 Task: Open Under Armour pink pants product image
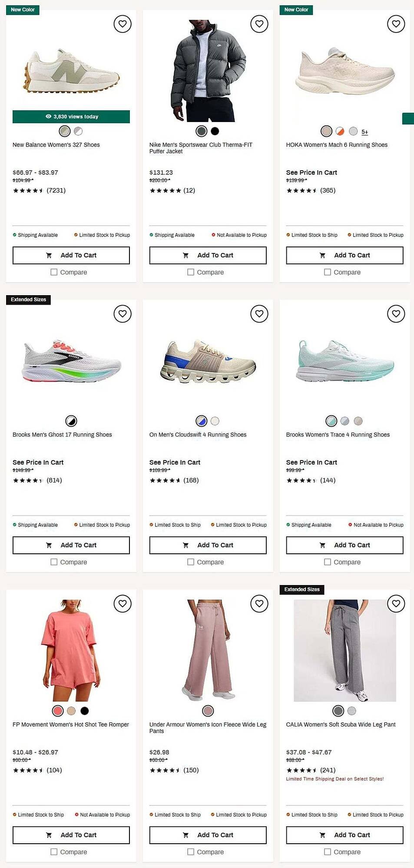click(x=208, y=650)
